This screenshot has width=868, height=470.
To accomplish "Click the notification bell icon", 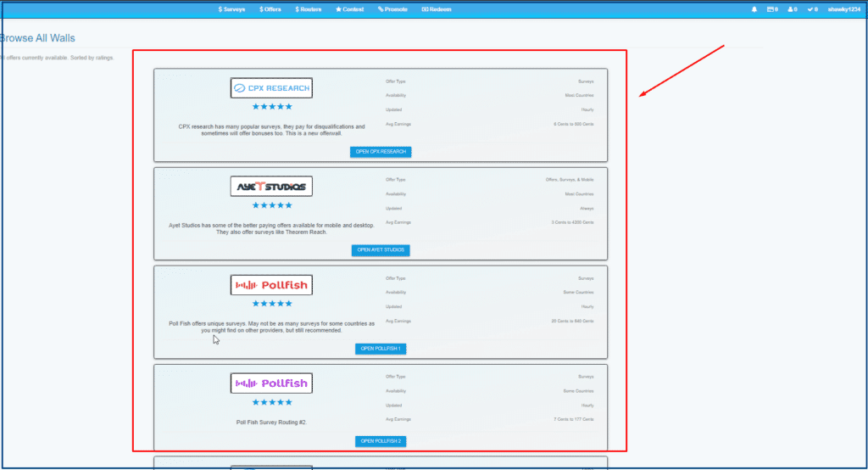I will pyautogui.click(x=754, y=9).
